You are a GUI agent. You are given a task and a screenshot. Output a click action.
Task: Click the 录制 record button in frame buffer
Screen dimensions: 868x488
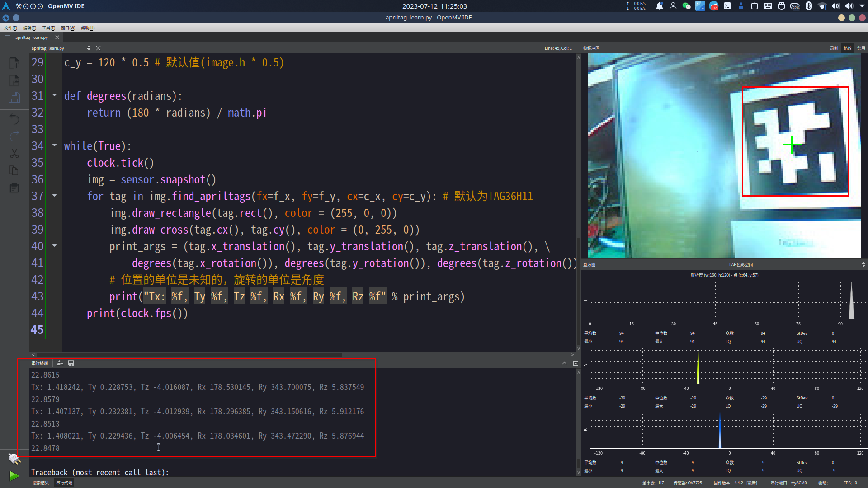(x=834, y=48)
